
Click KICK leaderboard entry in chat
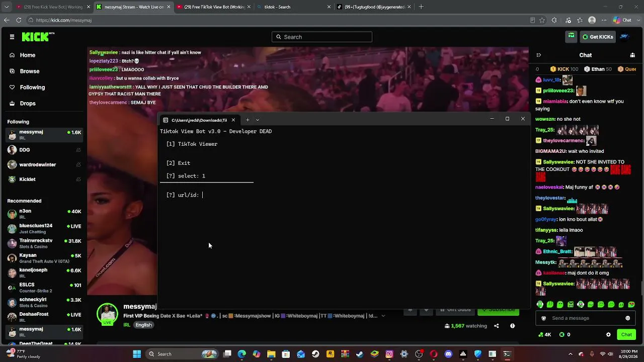click(x=565, y=69)
